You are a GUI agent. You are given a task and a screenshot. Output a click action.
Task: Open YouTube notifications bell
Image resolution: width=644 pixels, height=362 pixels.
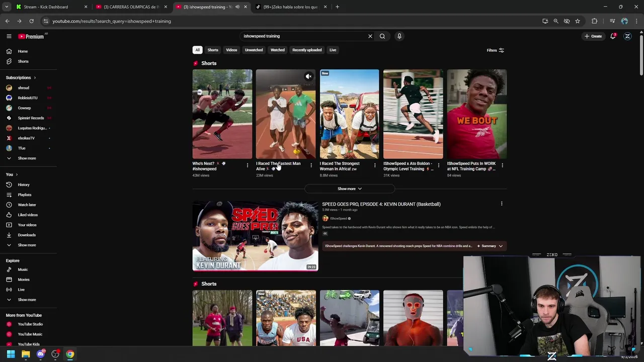tap(613, 36)
